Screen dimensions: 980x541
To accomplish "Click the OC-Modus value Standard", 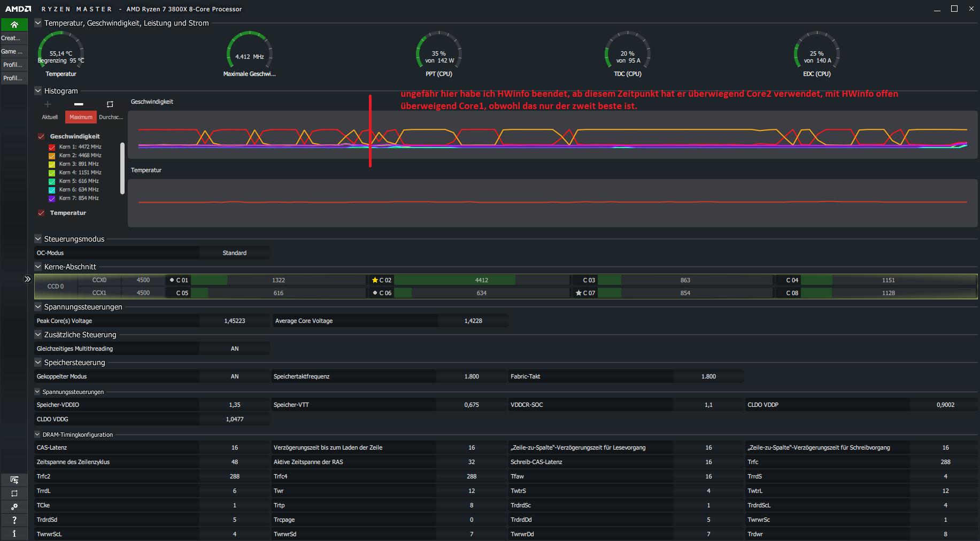I will pos(235,253).
